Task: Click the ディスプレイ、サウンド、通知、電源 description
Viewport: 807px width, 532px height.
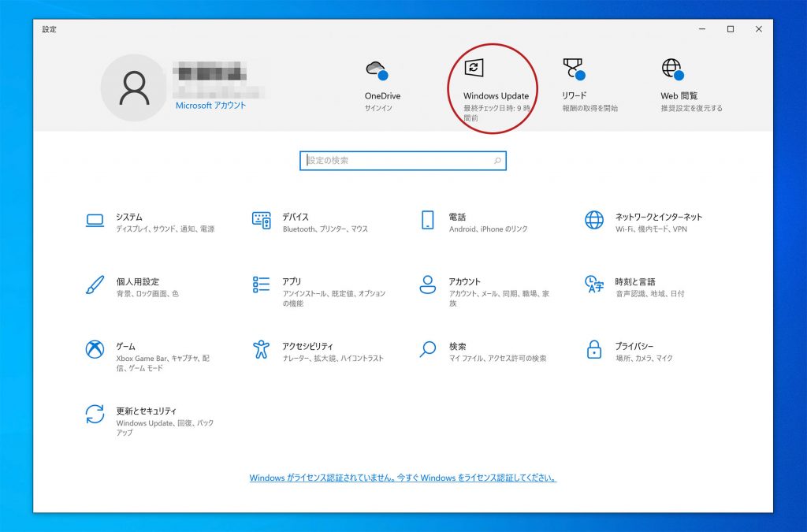Action: [165, 229]
